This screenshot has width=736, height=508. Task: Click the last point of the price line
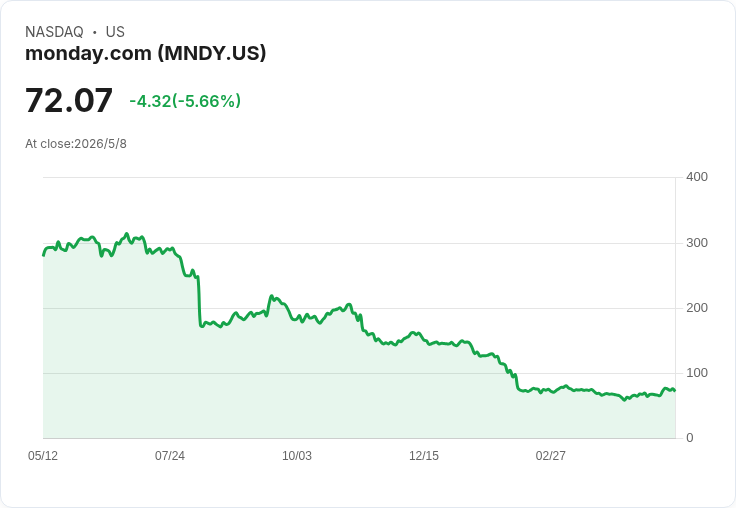(675, 390)
